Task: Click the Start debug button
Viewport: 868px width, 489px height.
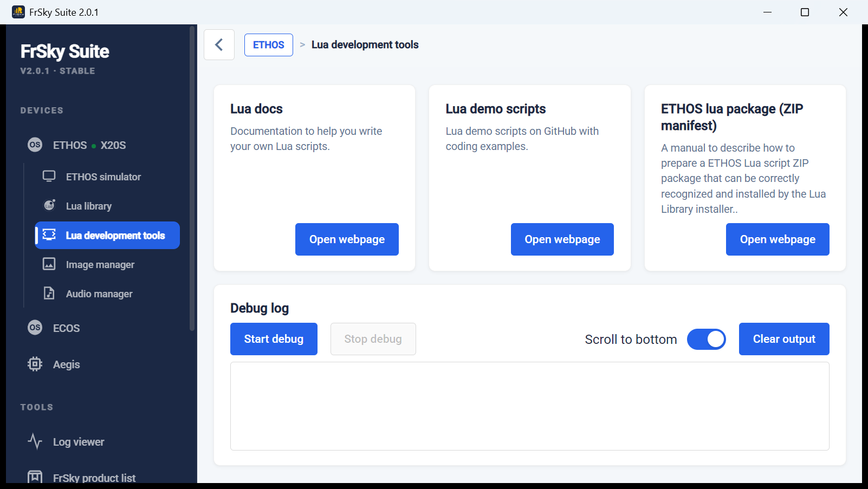Action: coord(274,339)
